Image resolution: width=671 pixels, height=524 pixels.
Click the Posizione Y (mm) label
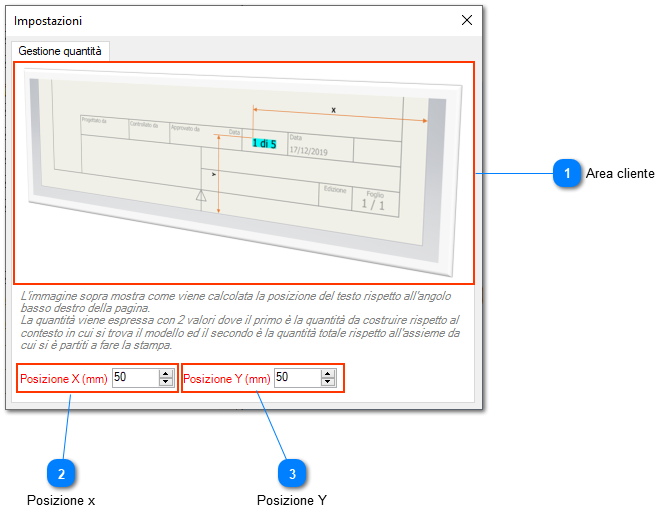pos(227,379)
